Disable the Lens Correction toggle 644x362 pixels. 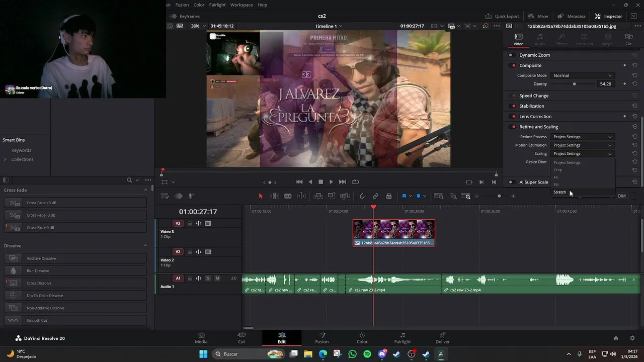point(513,116)
